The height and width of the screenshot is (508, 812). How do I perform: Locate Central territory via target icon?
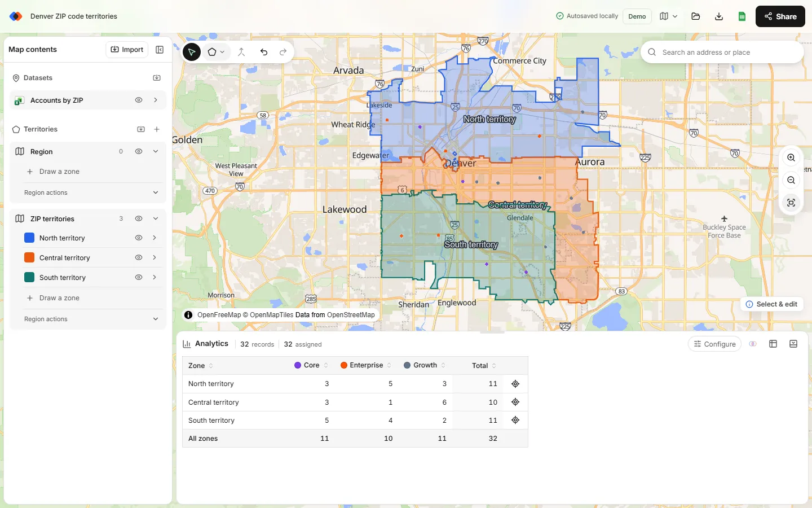click(x=515, y=402)
